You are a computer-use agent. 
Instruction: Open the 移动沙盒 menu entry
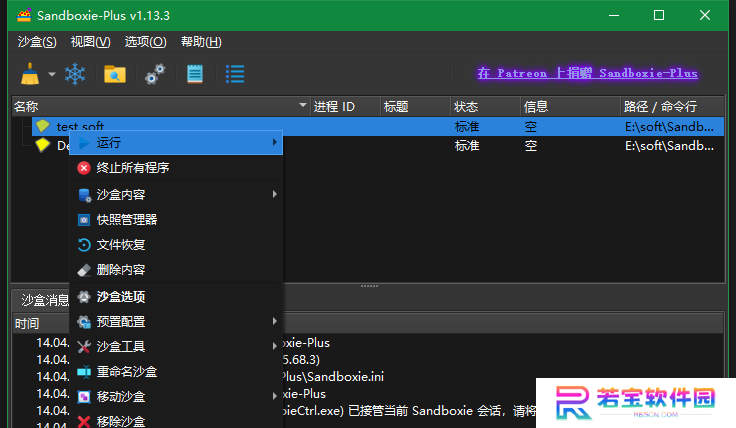pos(176,397)
